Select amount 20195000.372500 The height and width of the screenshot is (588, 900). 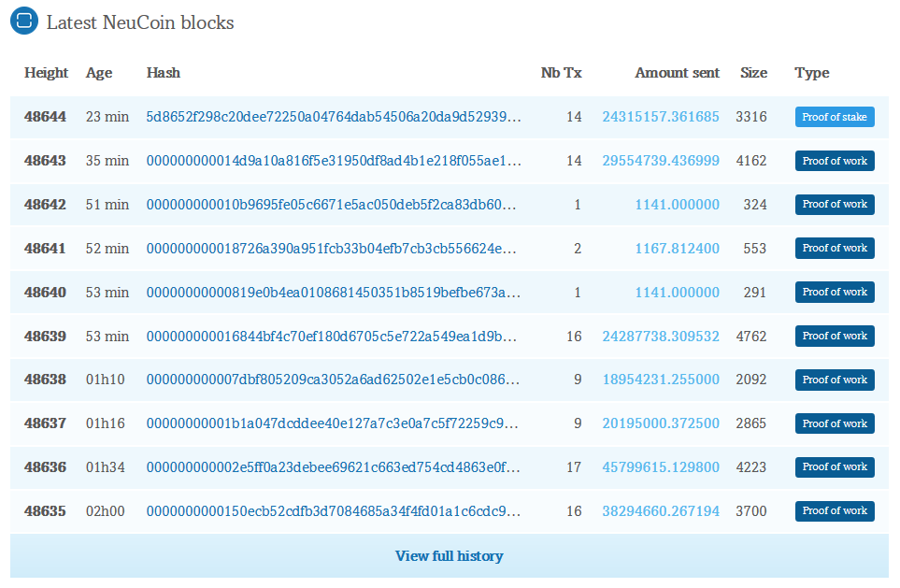(661, 423)
